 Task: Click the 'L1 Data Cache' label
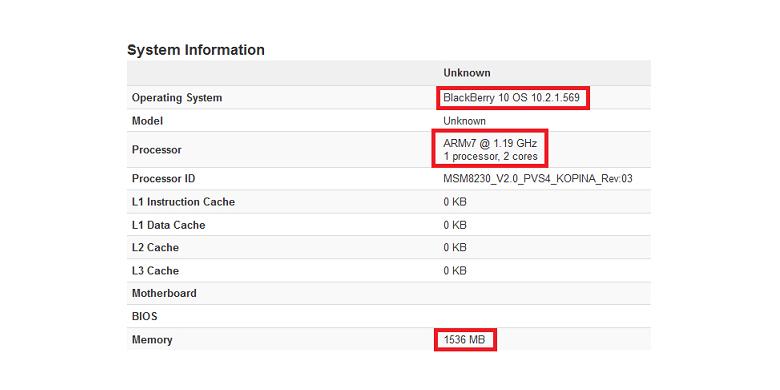point(168,225)
